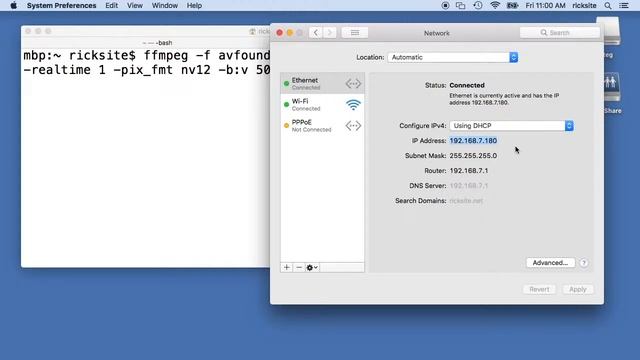The height and width of the screenshot is (360, 640).
Task: Open the Help menu
Action: click(x=194, y=6)
